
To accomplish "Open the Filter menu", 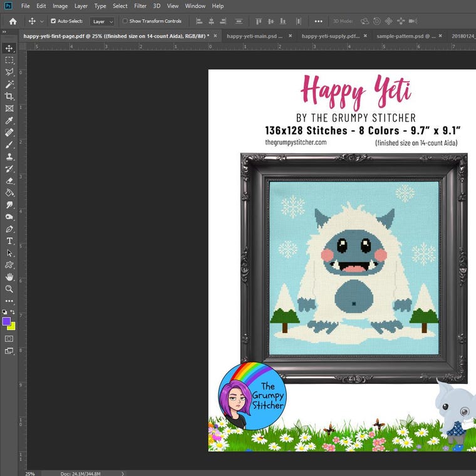I will click(140, 6).
